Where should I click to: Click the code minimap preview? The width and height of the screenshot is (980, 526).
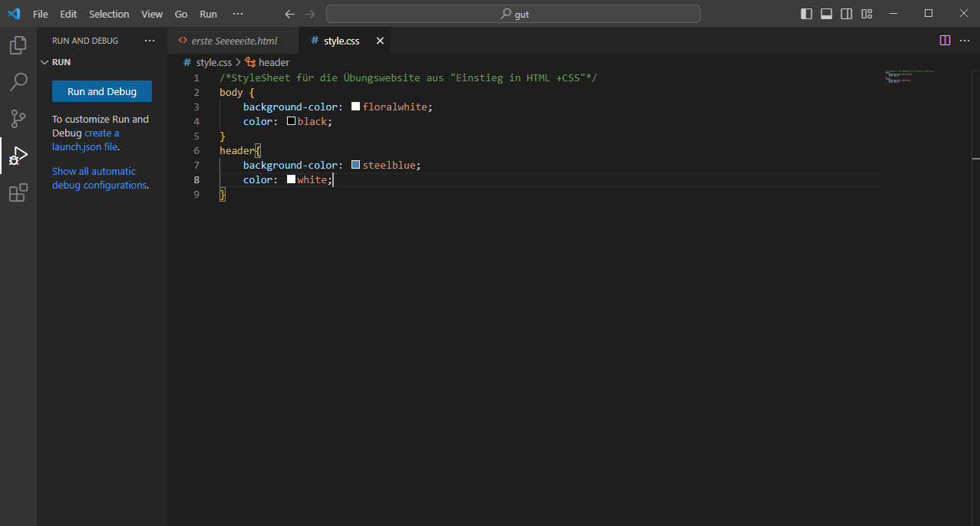[909, 77]
